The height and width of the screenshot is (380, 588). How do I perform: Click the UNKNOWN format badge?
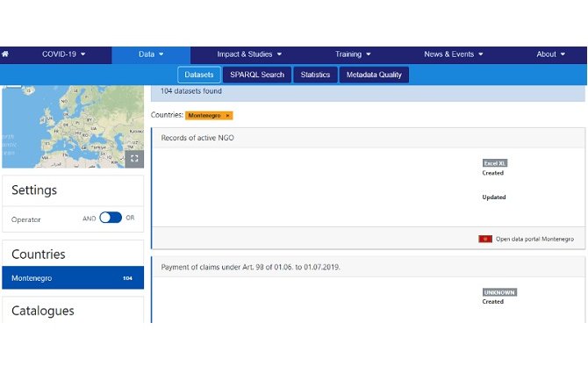click(x=499, y=292)
